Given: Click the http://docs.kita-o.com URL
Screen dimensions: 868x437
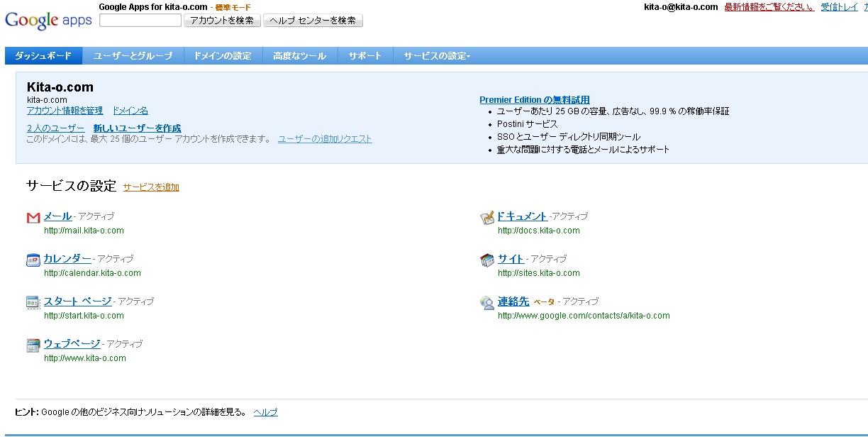Looking at the screenshot, I should 539,231.
